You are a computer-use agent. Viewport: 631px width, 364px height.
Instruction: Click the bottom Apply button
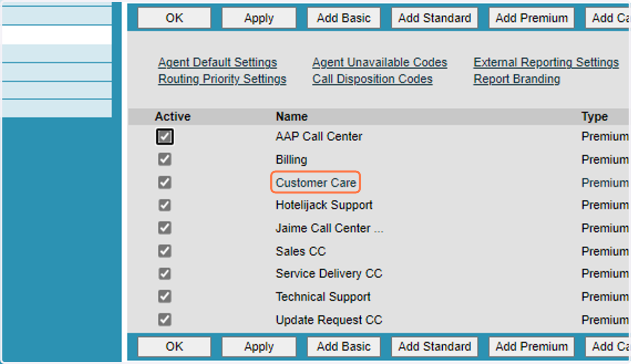tap(259, 347)
